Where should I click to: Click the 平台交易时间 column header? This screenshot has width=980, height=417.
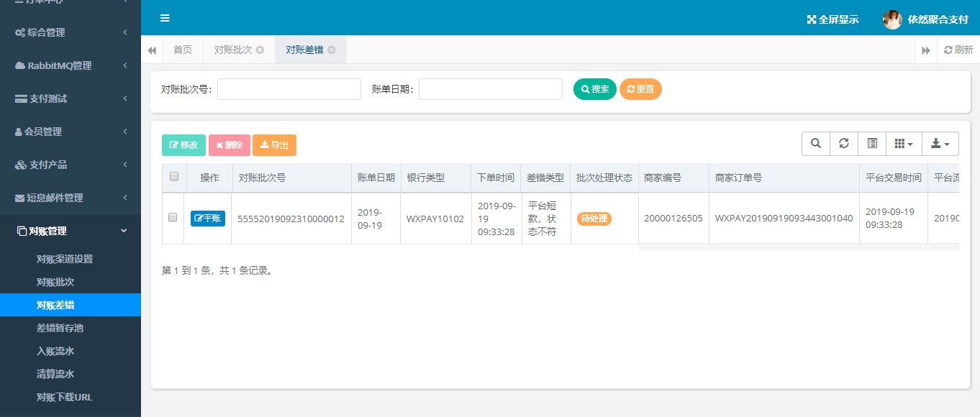click(894, 178)
